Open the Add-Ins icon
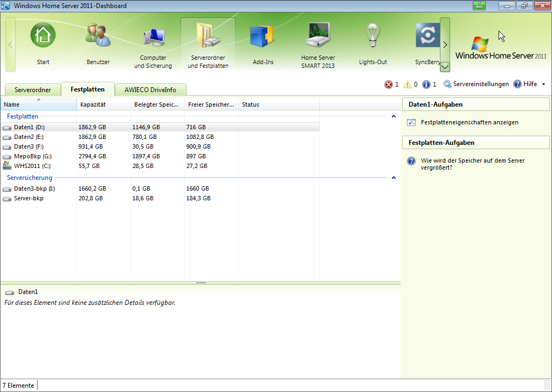The image size is (552, 392). [263, 36]
